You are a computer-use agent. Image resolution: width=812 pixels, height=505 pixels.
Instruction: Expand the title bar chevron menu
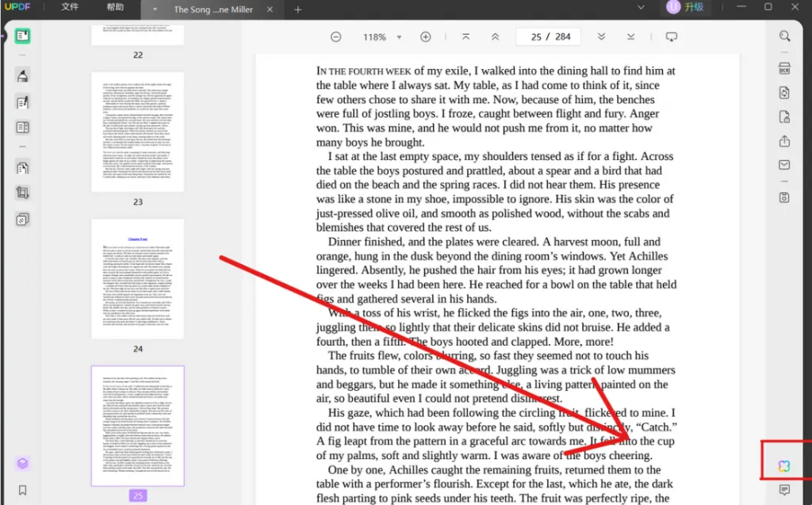coord(641,7)
